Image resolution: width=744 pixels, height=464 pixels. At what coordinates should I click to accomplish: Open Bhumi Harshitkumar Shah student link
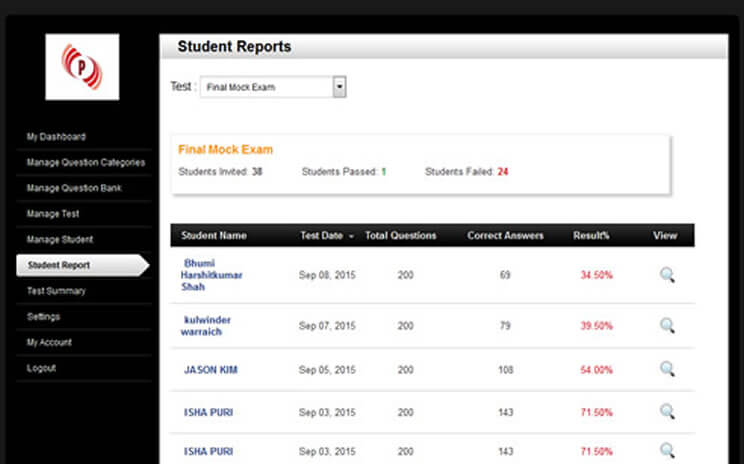click(211, 275)
